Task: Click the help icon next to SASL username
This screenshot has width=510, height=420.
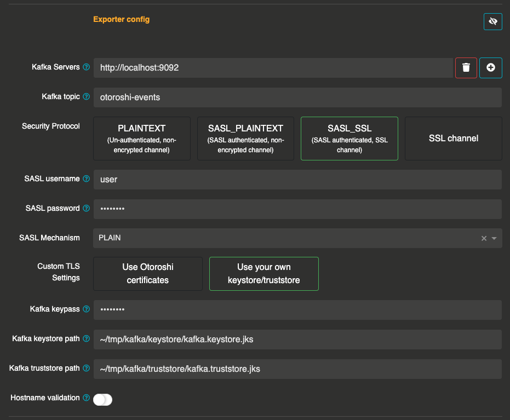Action: point(86,179)
